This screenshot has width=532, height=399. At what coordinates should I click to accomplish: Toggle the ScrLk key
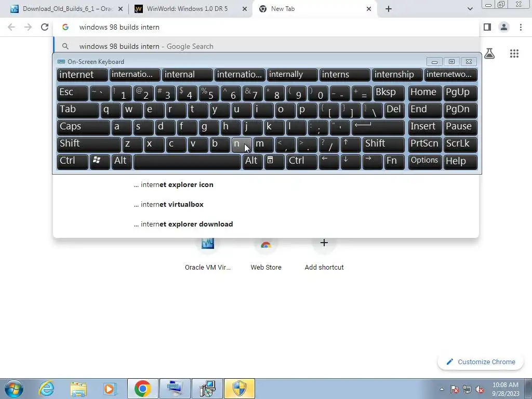460,144
